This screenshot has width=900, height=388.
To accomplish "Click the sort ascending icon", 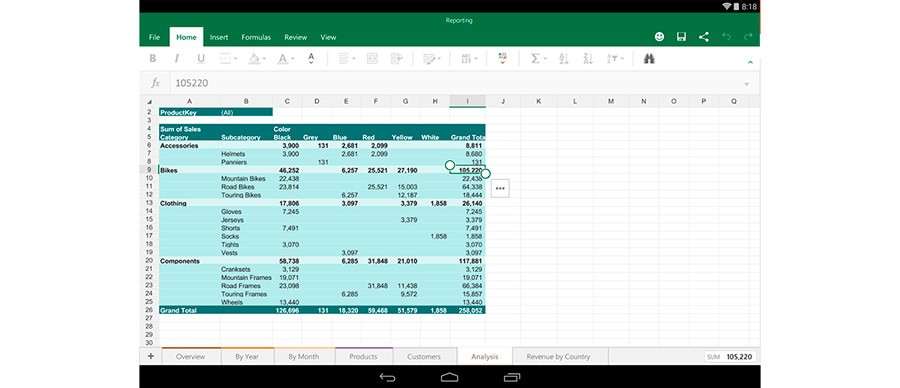I will [x=564, y=59].
